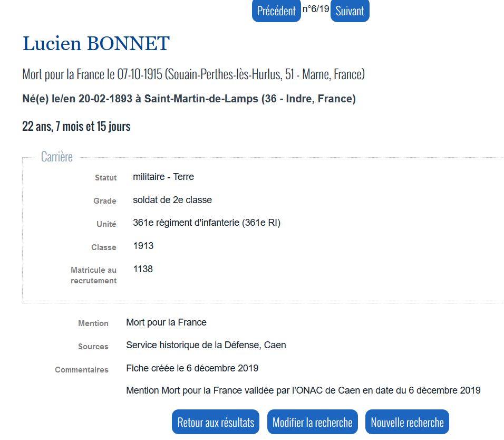Go to next record with Suivant

(350, 11)
